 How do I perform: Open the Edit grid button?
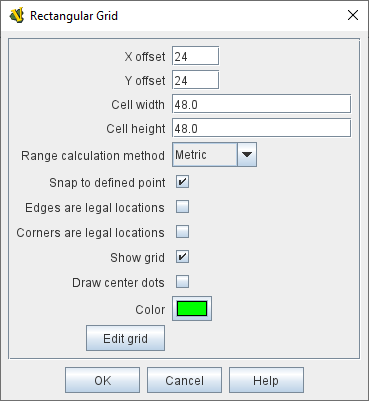pyautogui.click(x=125, y=338)
